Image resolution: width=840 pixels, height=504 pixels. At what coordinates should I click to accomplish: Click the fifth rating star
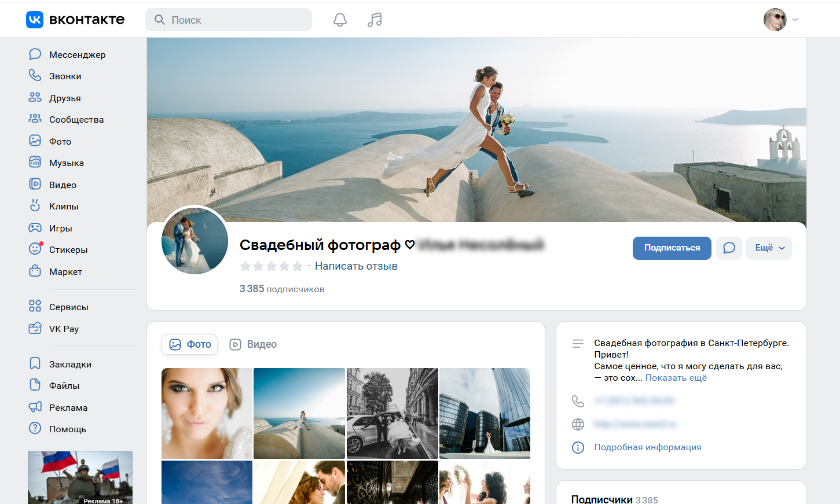[298, 266]
